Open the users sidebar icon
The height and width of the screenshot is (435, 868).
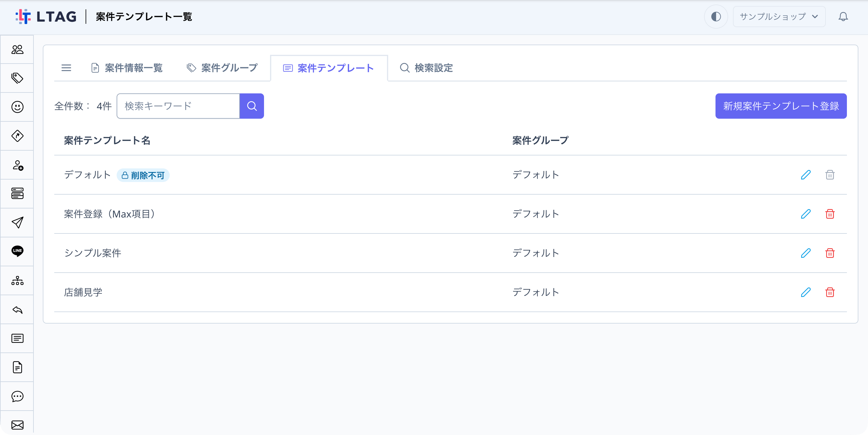pos(17,49)
